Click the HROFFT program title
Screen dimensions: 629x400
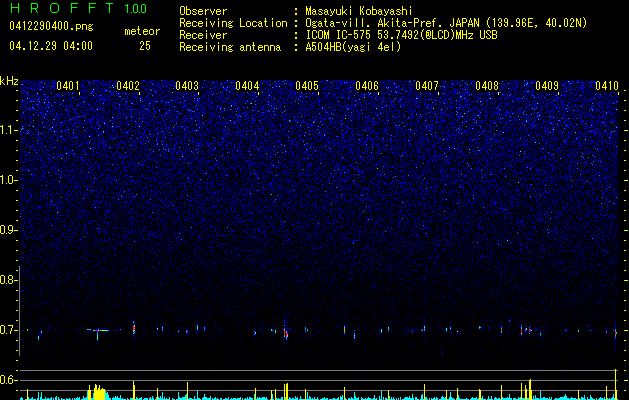[x=61, y=8]
